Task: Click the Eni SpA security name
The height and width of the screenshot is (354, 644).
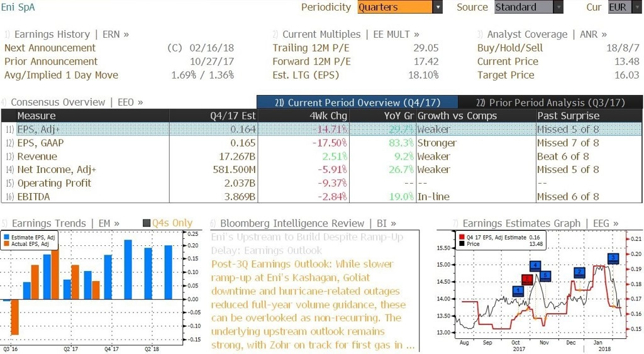Action: (18, 7)
